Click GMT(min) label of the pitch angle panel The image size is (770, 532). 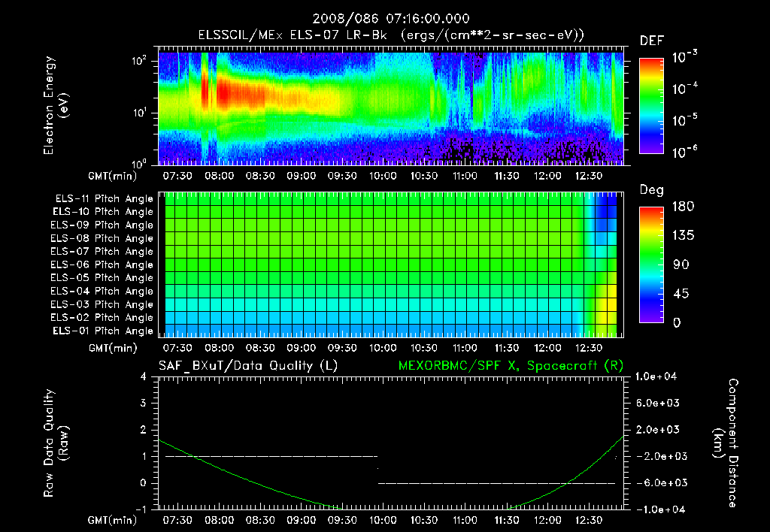[x=113, y=348]
